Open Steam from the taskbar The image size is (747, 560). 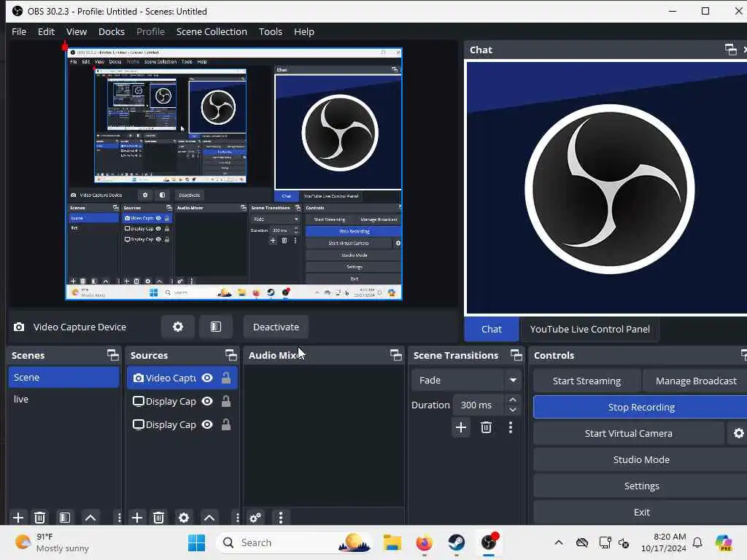(456, 542)
